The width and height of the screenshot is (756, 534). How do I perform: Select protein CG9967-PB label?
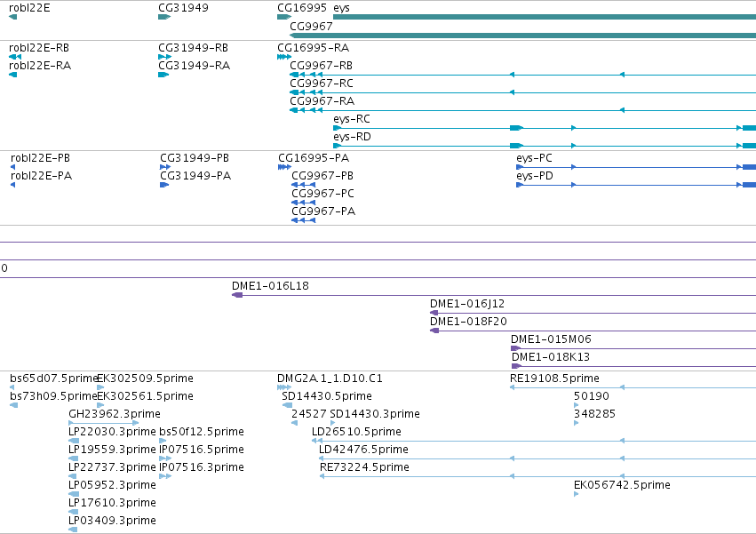click(x=322, y=176)
